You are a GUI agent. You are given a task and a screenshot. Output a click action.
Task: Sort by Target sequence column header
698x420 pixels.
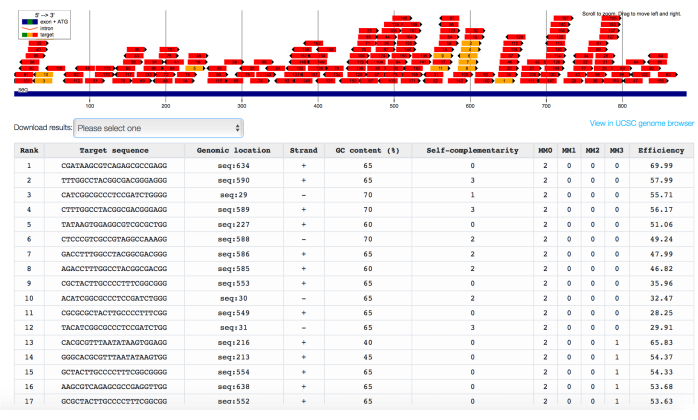[114, 151]
